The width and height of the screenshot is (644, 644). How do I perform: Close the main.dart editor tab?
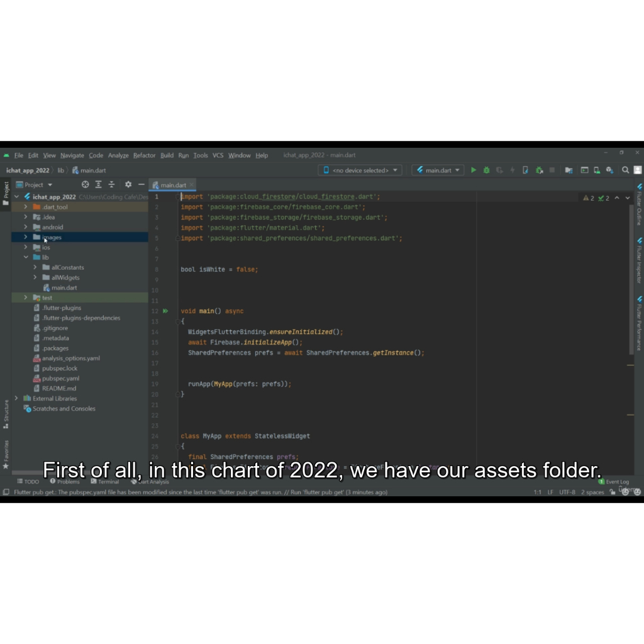pos(191,186)
